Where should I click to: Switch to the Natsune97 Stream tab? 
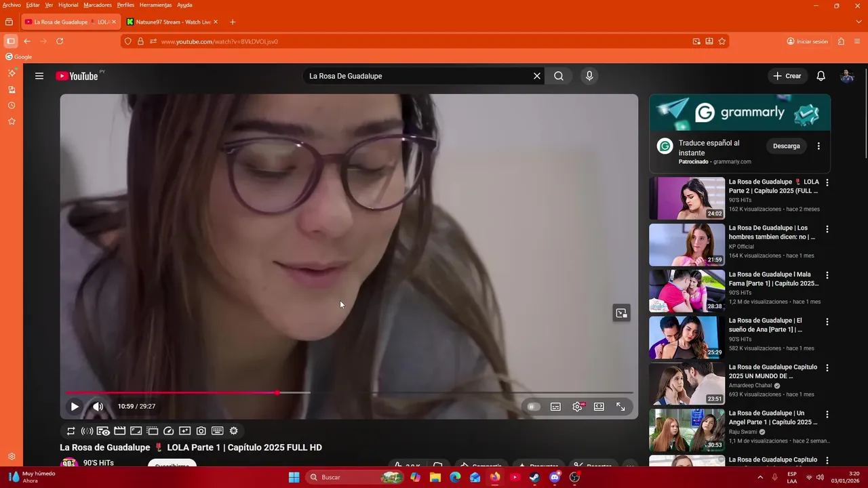tap(172, 22)
